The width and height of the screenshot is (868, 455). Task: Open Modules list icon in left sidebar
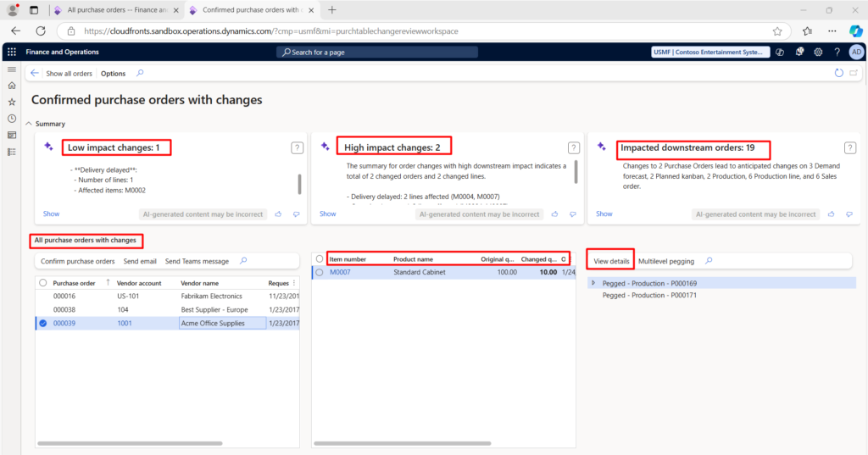click(12, 152)
